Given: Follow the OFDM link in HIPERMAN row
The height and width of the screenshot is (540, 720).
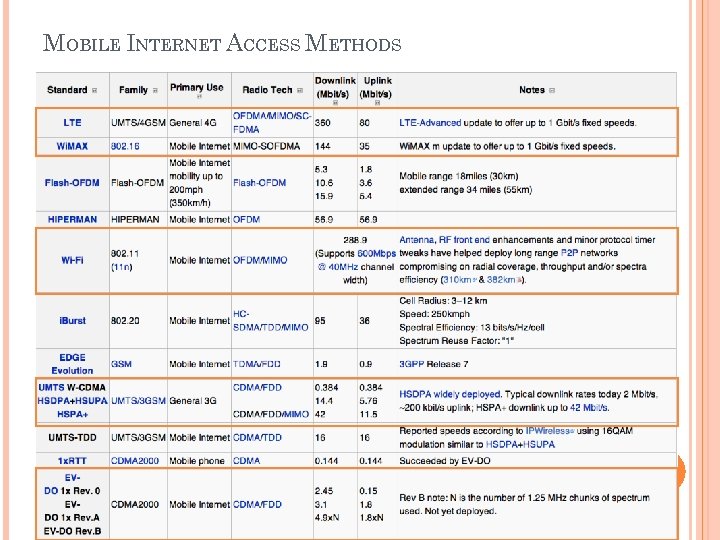Looking at the screenshot, I should point(247,219).
